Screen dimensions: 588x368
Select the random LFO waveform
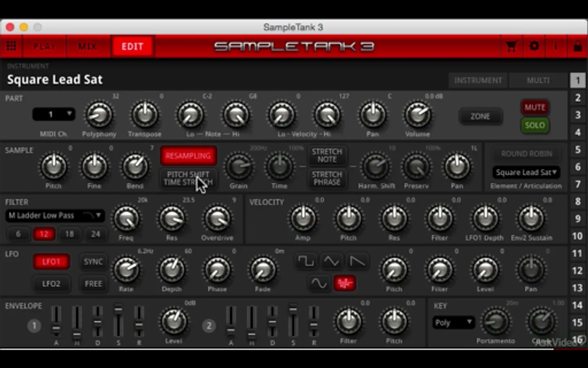(345, 283)
